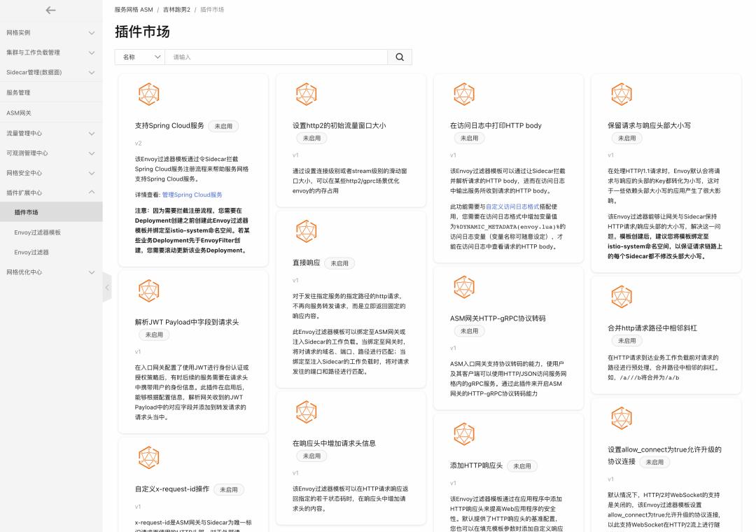Viewport: 756px width, 532px height.
Task: Click the ASM网关HTTP-gRPC协议转码 plugin icon
Action: pos(463,288)
